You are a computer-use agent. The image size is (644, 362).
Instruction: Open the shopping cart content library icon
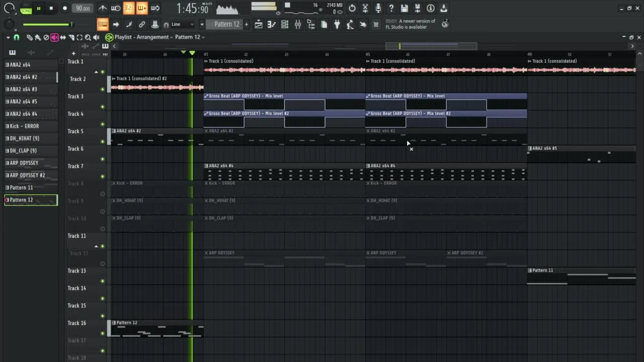(x=376, y=24)
